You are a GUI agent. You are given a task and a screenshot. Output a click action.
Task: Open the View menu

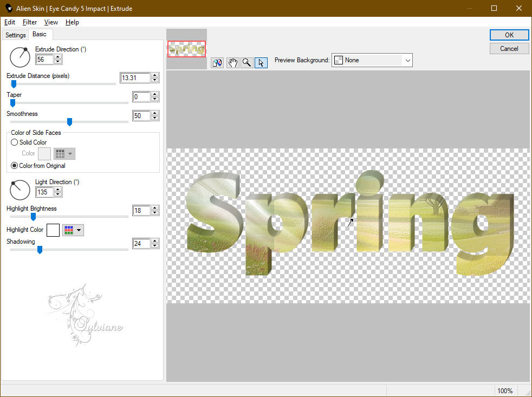51,22
